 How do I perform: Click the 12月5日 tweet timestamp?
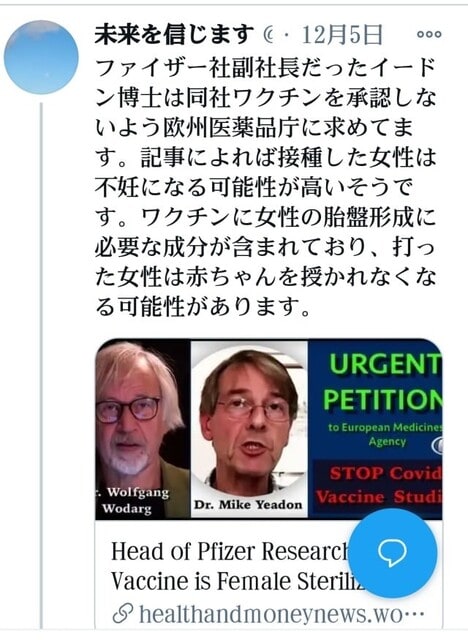(x=342, y=35)
